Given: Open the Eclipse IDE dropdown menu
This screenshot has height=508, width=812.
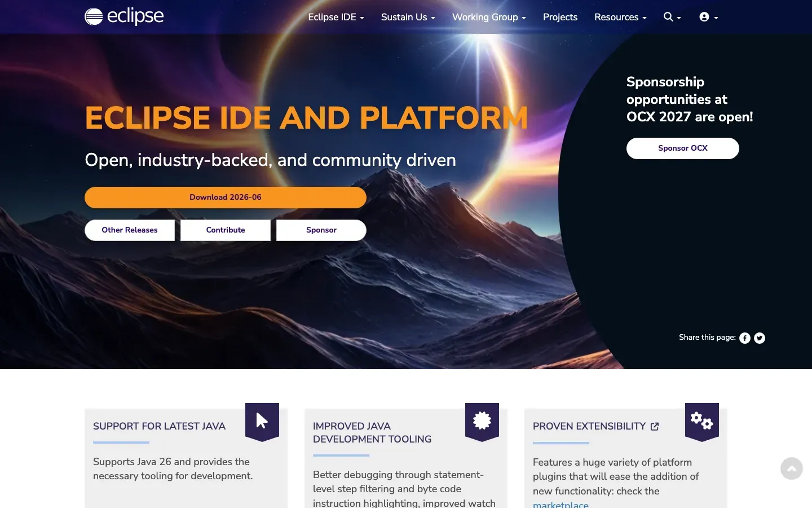Looking at the screenshot, I should click(x=336, y=17).
